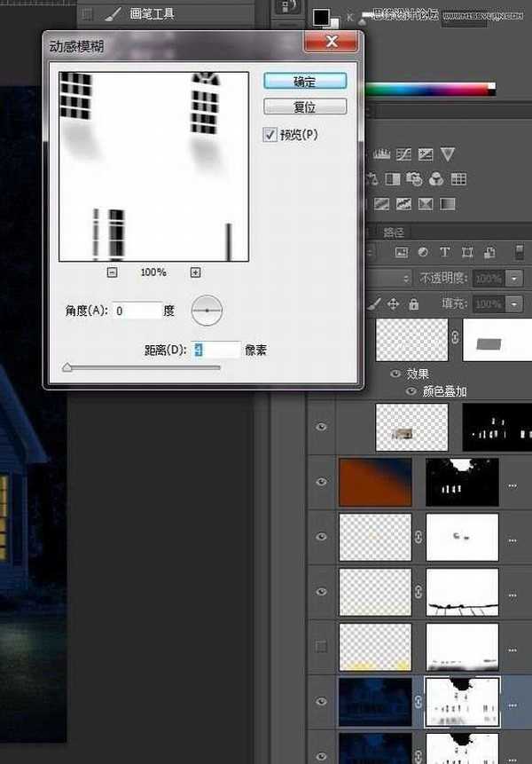Zoom in the Motion Blur preview
Screen dimensions: 532x764
(x=195, y=272)
